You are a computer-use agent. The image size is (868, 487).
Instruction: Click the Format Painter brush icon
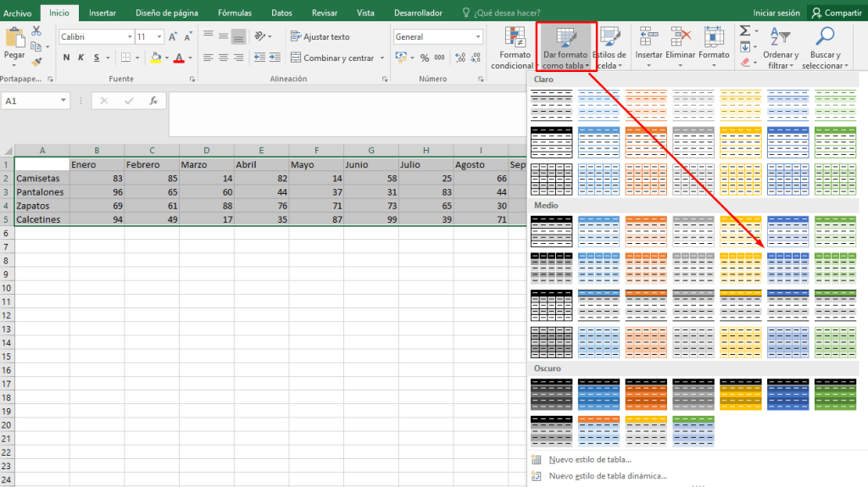(36, 61)
